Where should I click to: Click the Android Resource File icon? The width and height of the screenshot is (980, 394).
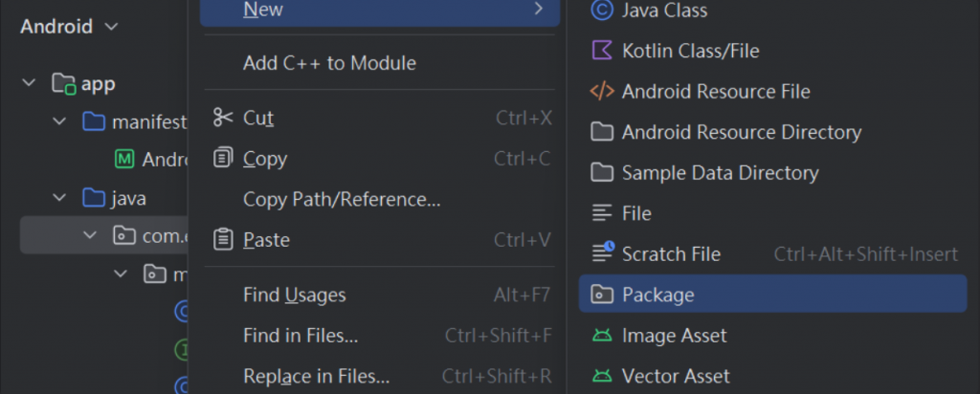coord(602,92)
